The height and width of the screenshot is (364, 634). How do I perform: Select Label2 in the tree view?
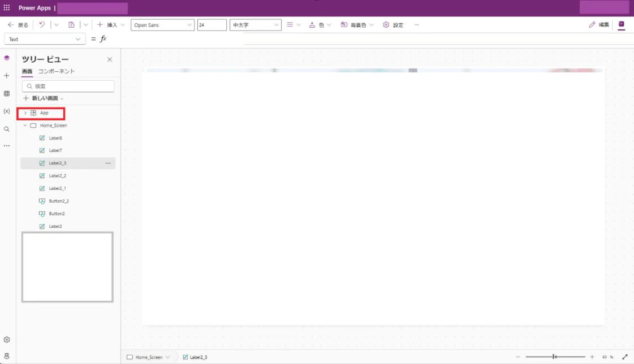point(55,226)
